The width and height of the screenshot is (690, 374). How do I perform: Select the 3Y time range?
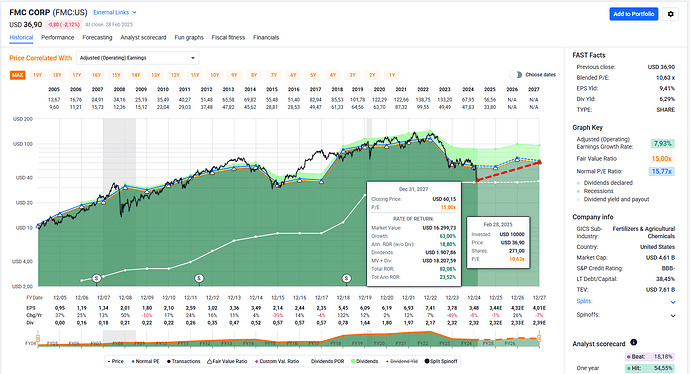tap(352, 75)
